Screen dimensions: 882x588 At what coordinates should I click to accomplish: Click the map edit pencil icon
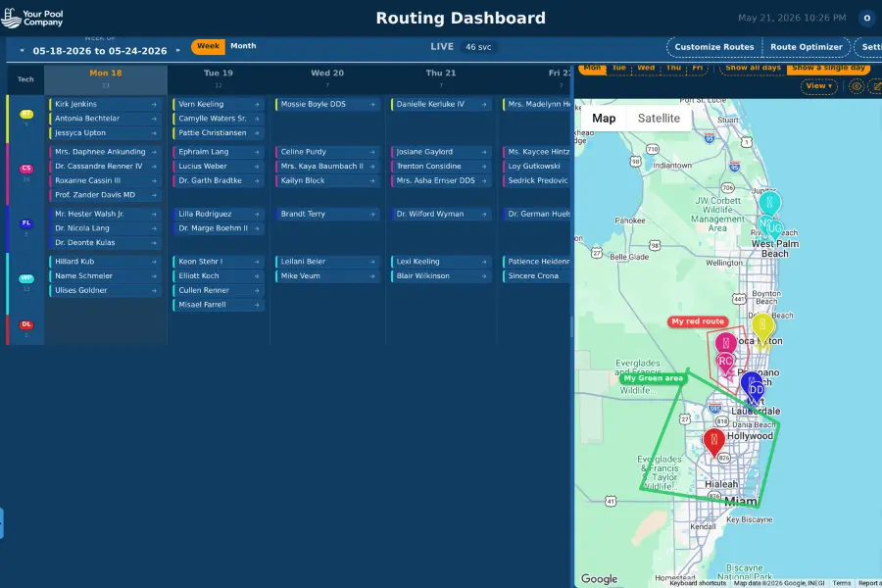click(876, 86)
